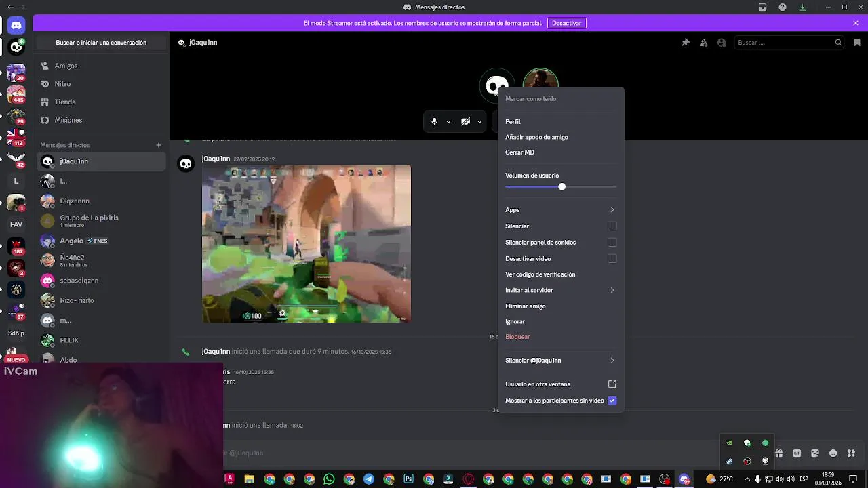Select Marcar como leído menu entry
This screenshot has height=488, width=868.
[561, 99]
